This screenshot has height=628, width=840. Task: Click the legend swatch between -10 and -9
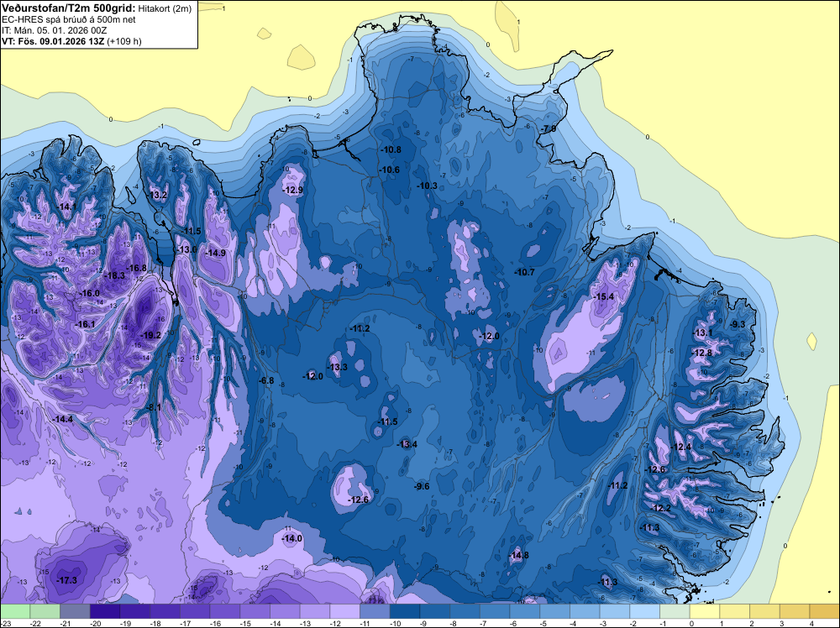(405, 611)
